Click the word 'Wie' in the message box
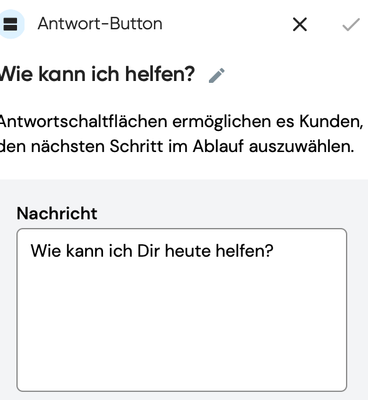 (46, 251)
